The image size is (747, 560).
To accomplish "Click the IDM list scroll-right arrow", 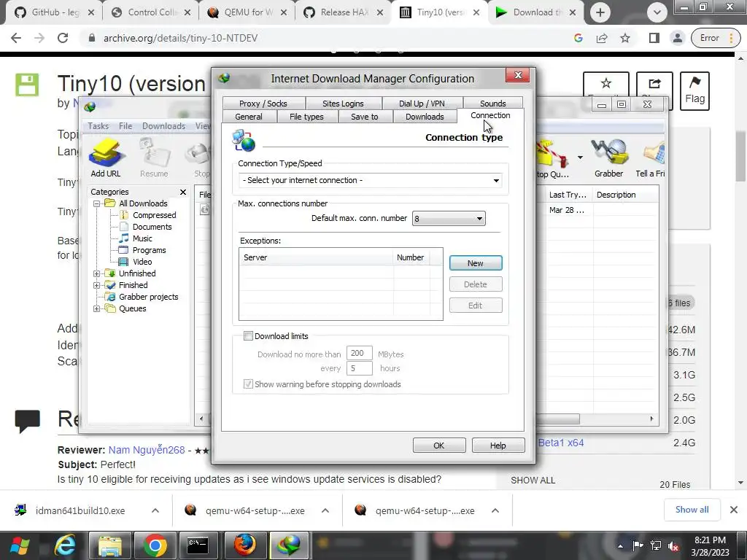I will point(651,419).
